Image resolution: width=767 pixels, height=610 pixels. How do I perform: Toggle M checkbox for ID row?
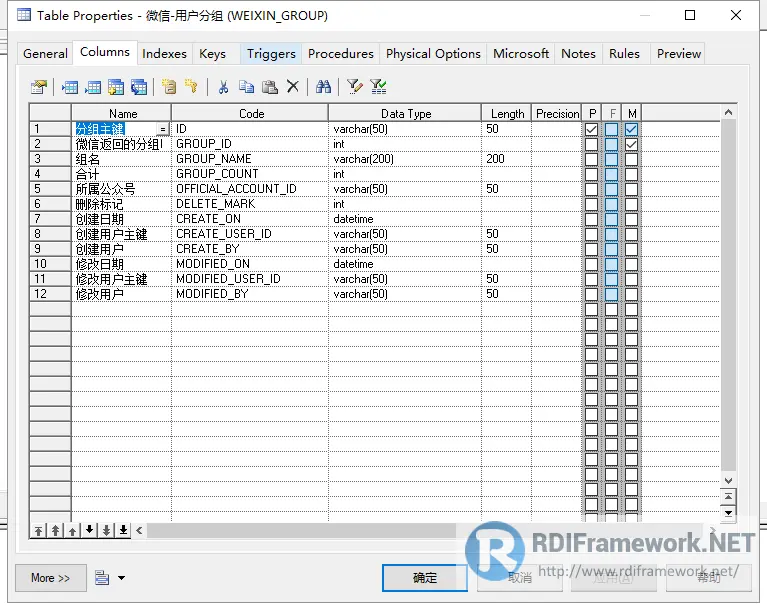[632, 129]
